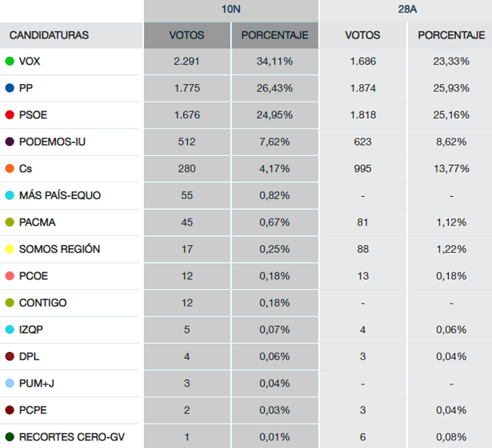Select the RECORTES CERO-GV party name
The height and width of the screenshot is (448, 492).
pyautogui.click(x=72, y=437)
